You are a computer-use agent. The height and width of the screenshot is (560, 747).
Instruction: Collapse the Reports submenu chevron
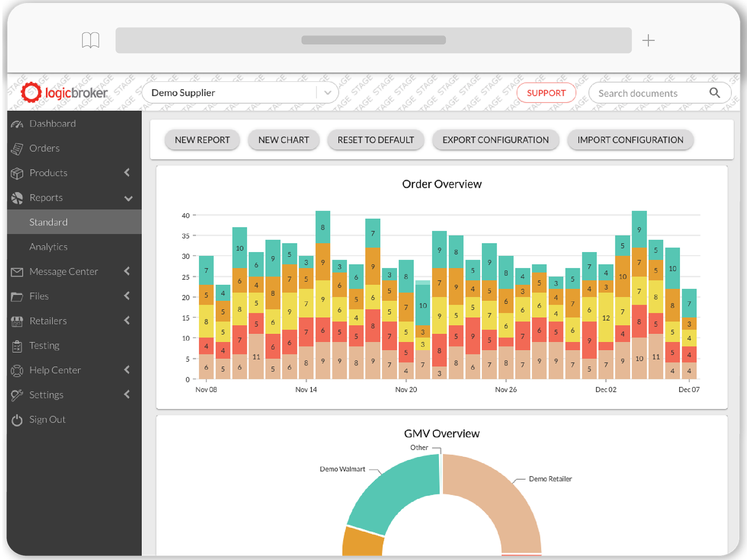coord(128,198)
